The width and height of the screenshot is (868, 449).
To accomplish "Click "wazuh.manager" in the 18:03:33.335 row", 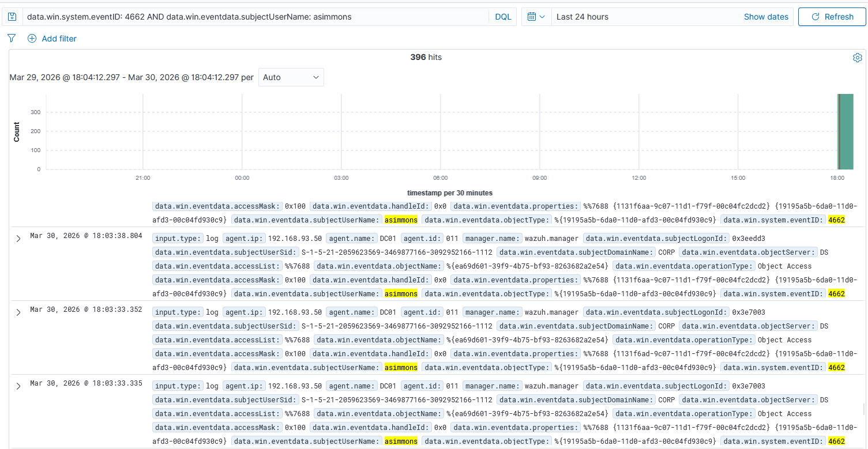I will (551, 386).
